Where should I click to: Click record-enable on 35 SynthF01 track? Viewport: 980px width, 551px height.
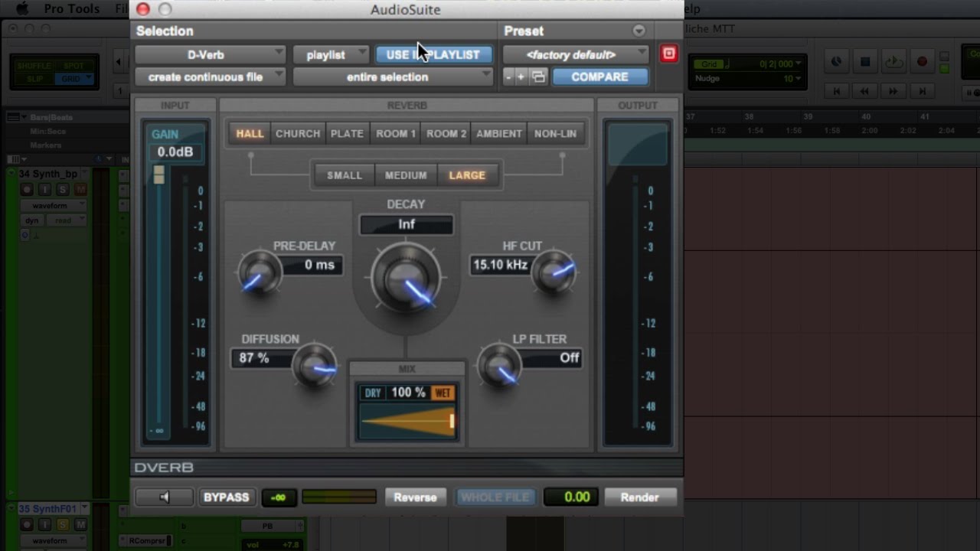(27, 524)
